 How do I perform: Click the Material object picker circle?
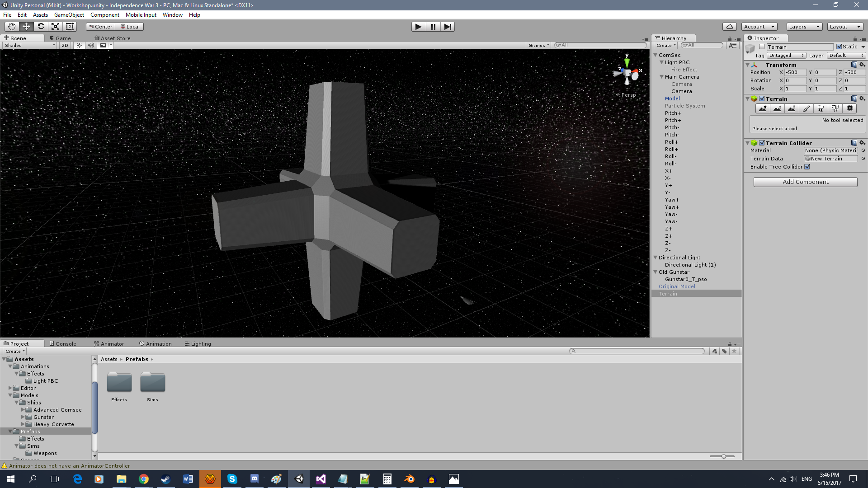(863, 150)
